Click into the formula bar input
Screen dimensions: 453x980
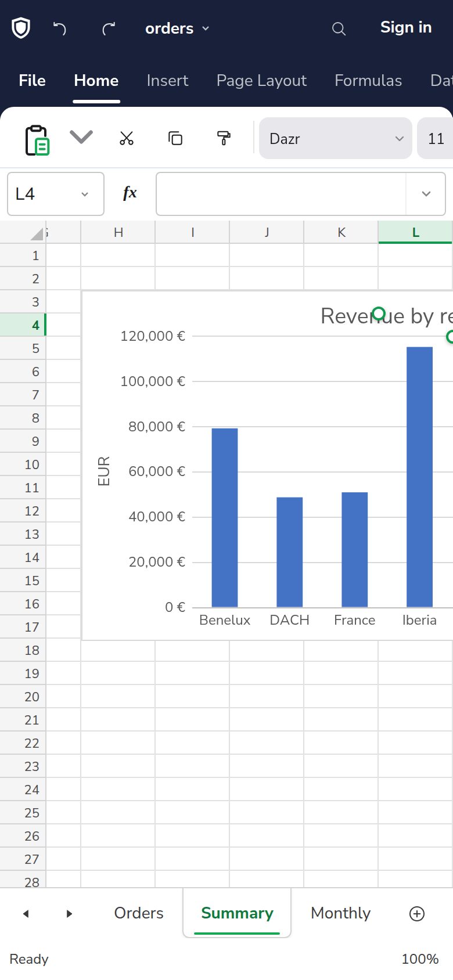[281, 194]
